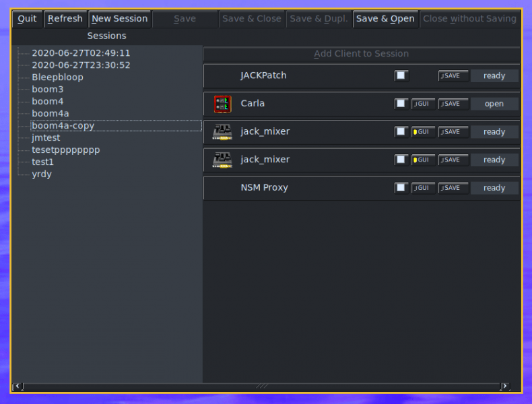The image size is (532, 404).
Task: Save the first jack_mixer client
Action: point(453,132)
